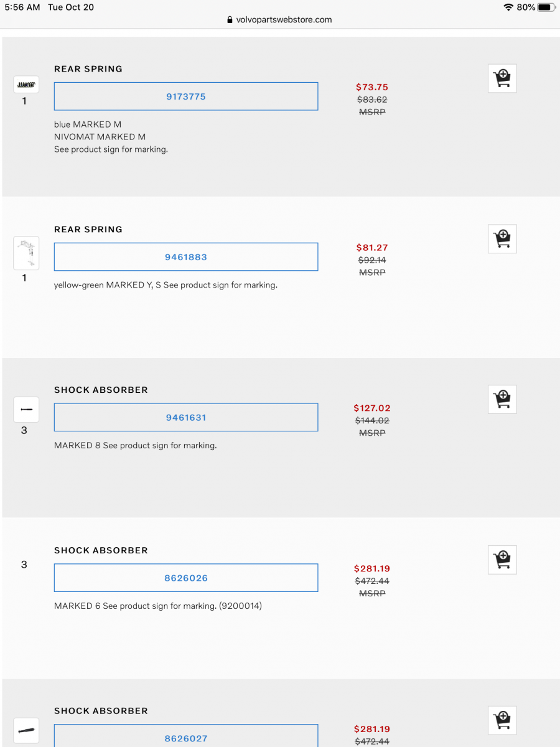Click the bottom shock absorber thumbnail image

point(26,730)
